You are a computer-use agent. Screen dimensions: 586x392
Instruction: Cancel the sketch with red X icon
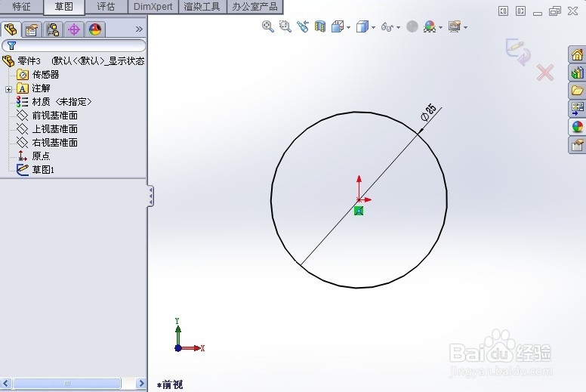(x=545, y=73)
